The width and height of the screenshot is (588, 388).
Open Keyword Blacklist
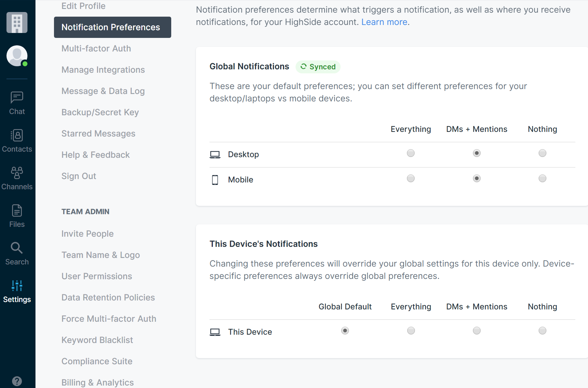click(x=97, y=340)
